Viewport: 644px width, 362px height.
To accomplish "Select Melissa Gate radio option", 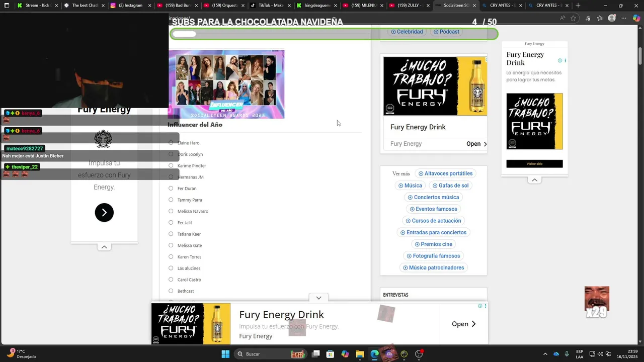I will coord(171,245).
